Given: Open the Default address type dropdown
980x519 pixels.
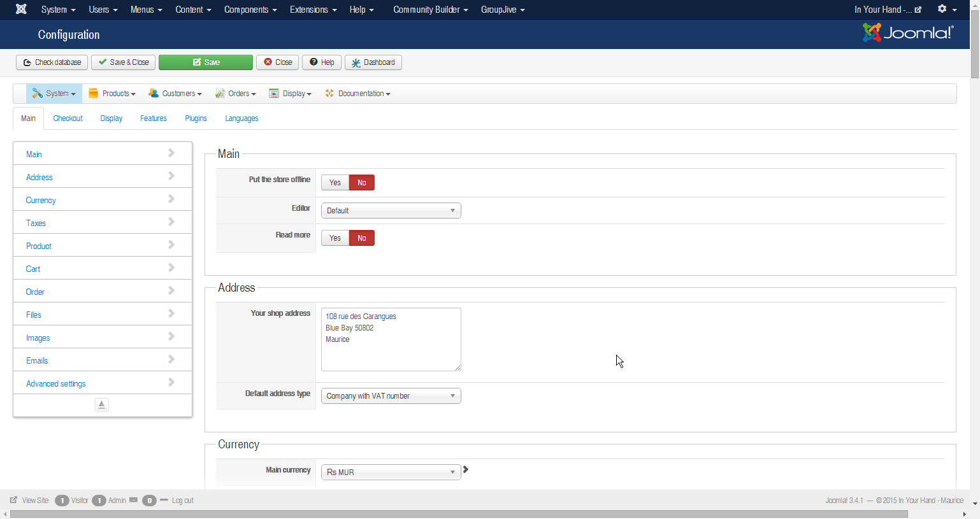Looking at the screenshot, I should [x=391, y=396].
